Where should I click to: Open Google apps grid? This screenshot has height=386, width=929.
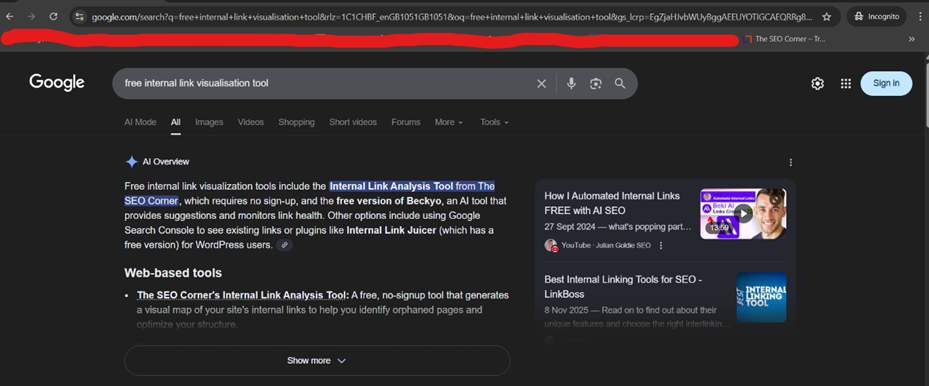(x=845, y=83)
